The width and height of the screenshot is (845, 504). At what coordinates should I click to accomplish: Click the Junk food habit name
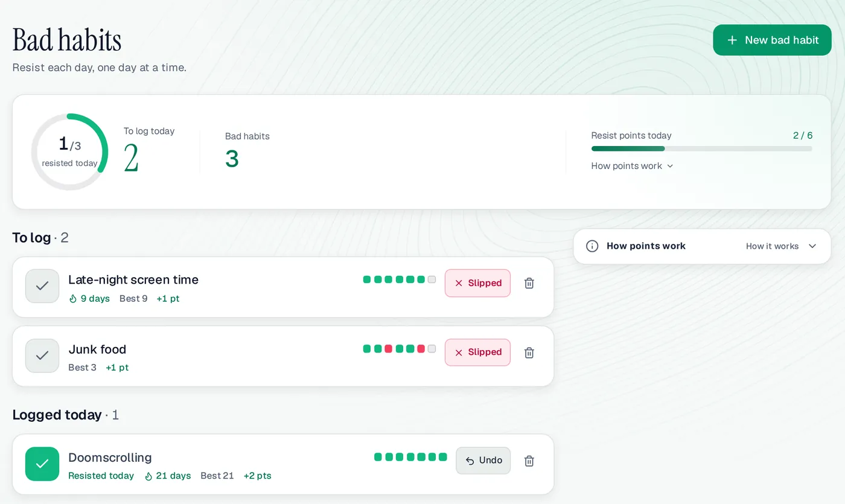[97, 349]
